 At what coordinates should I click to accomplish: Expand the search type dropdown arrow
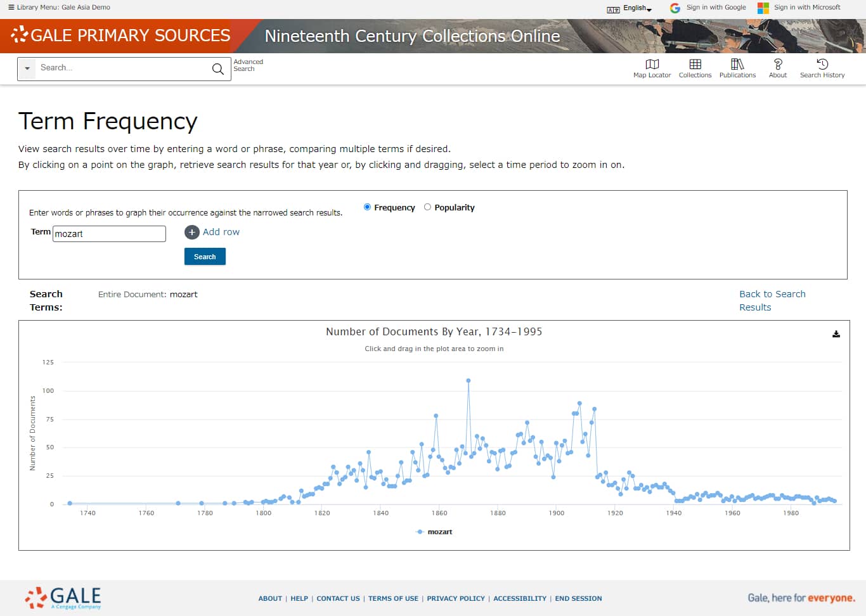pos(27,68)
